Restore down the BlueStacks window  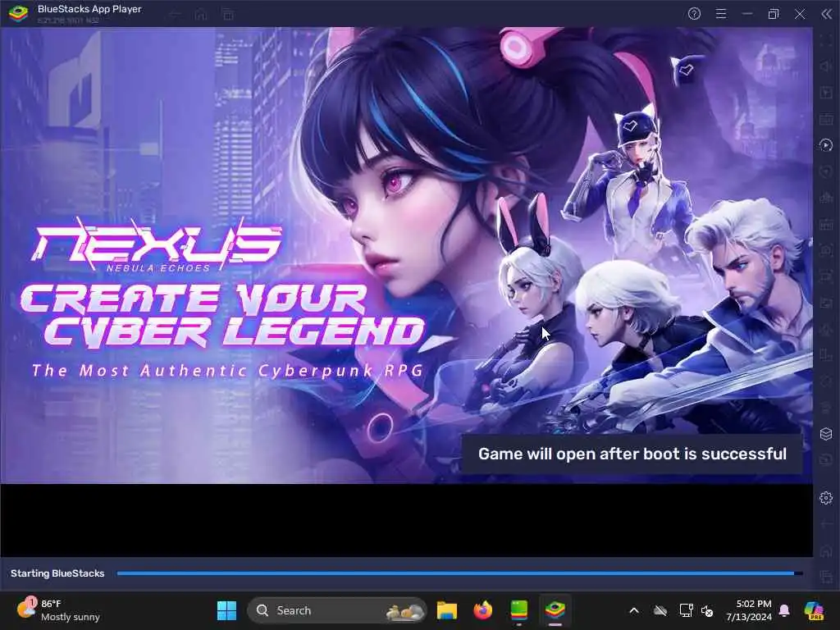click(774, 14)
